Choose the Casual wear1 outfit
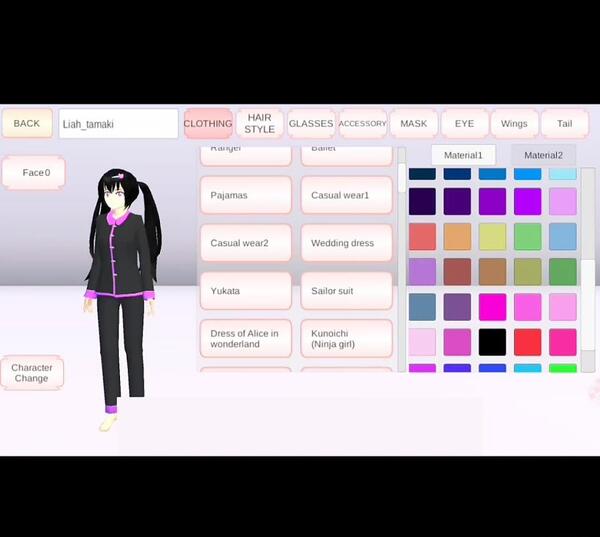This screenshot has width=600, height=537. pos(346,195)
